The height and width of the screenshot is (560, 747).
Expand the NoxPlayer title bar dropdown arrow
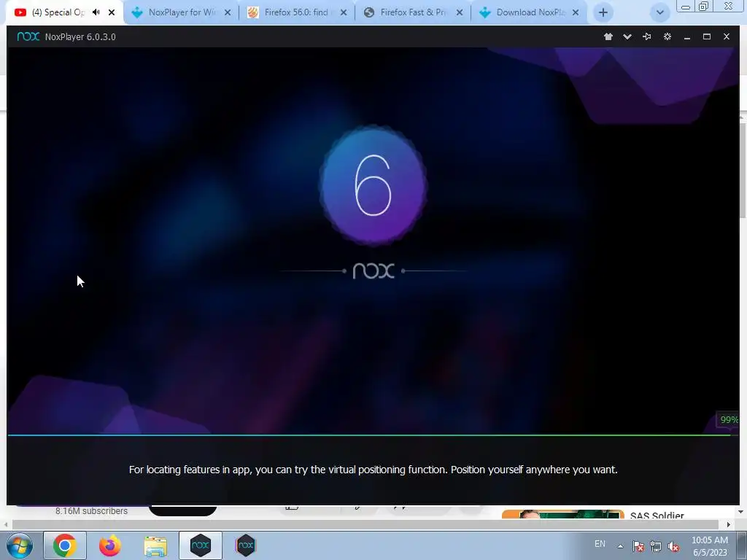pyautogui.click(x=627, y=36)
